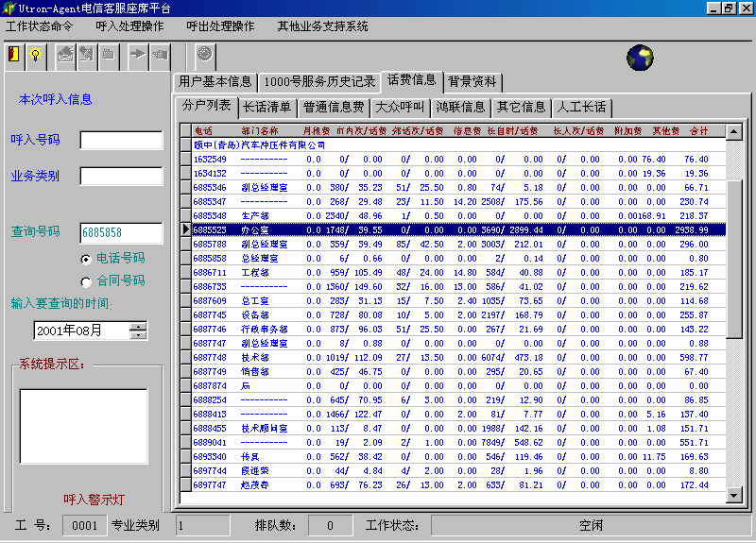Click the envelope mail toolbar icon
756x543 pixels.
pos(65,54)
